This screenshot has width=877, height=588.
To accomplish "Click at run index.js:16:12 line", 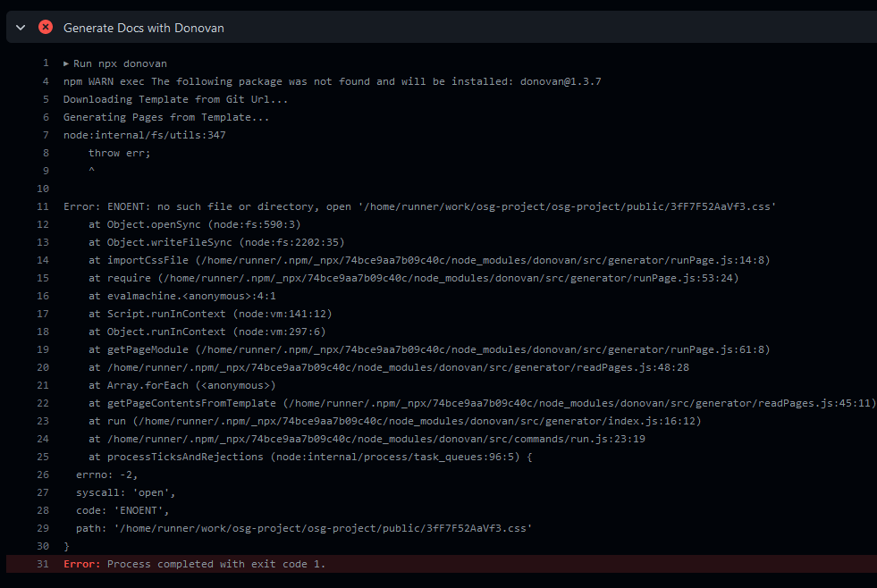I will (395, 422).
